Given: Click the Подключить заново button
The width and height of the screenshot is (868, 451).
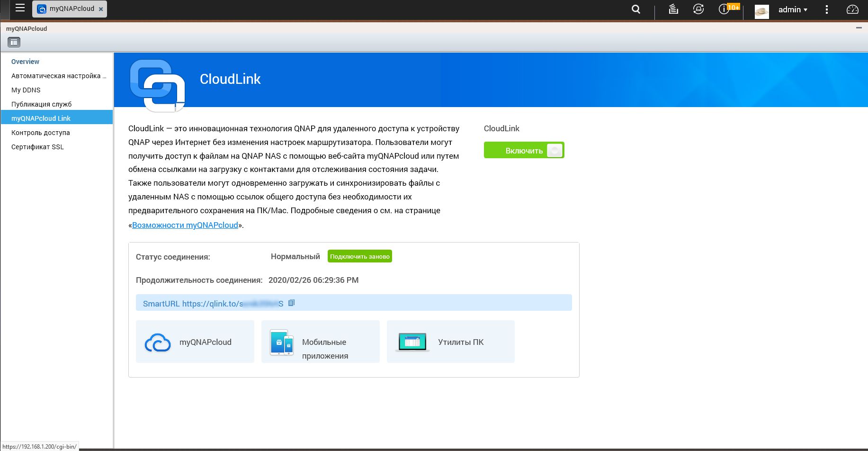Looking at the screenshot, I should (x=360, y=256).
